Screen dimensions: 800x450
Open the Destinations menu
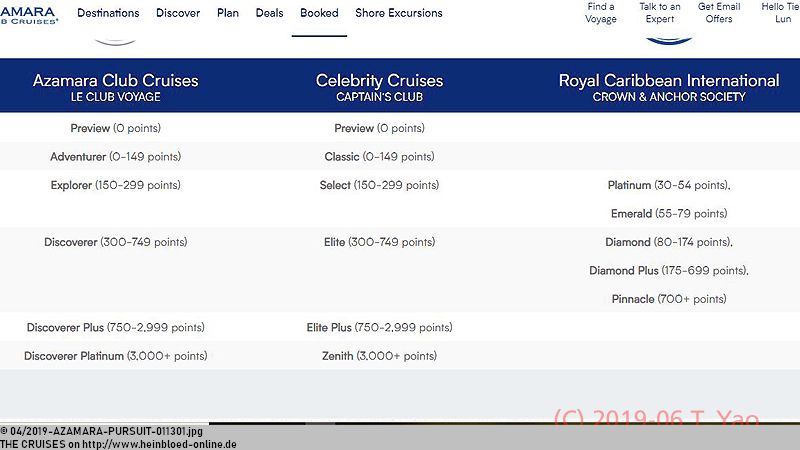coord(108,13)
